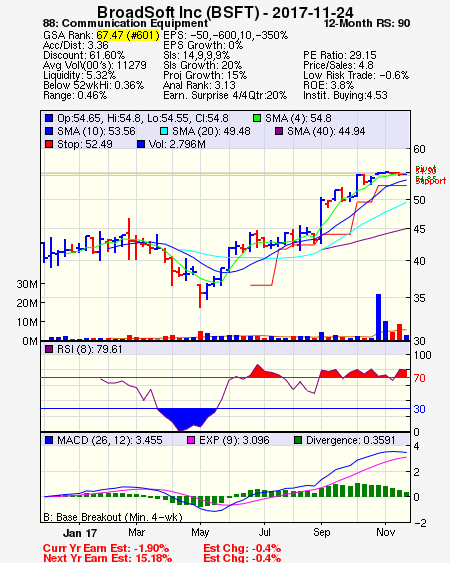Click the 'Mar' x-axis label
The width and height of the screenshot is (450, 563).
[x=136, y=532]
